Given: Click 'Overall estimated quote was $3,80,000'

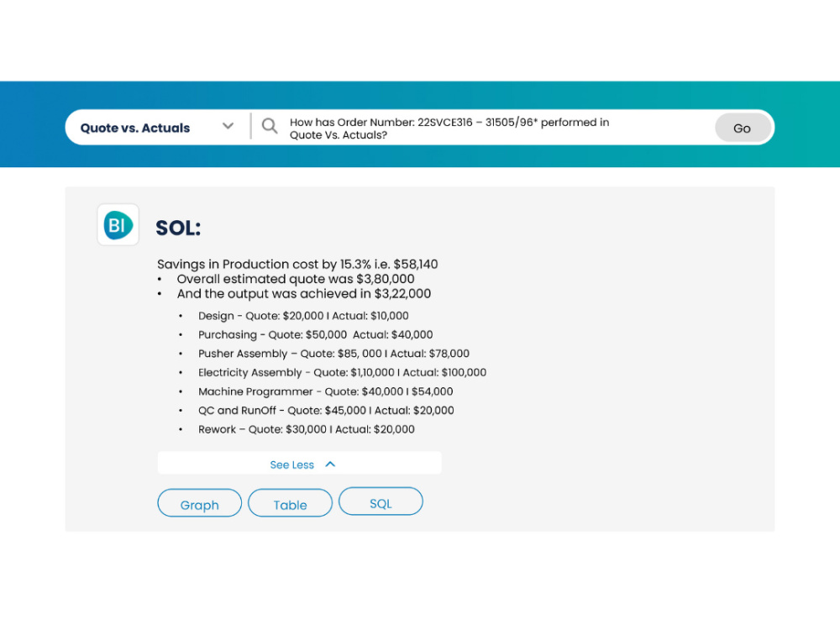Looking at the screenshot, I should (296, 279).
